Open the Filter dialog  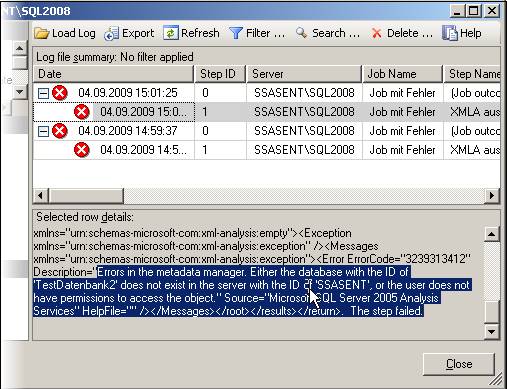(257, 33)
